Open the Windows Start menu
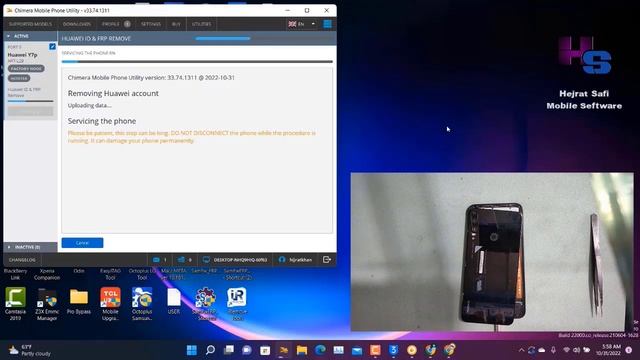640x360 pixels. coord(191,350)
